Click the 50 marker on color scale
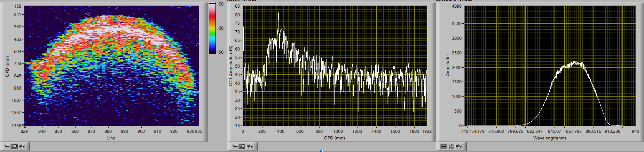 (x=221, y=52)
